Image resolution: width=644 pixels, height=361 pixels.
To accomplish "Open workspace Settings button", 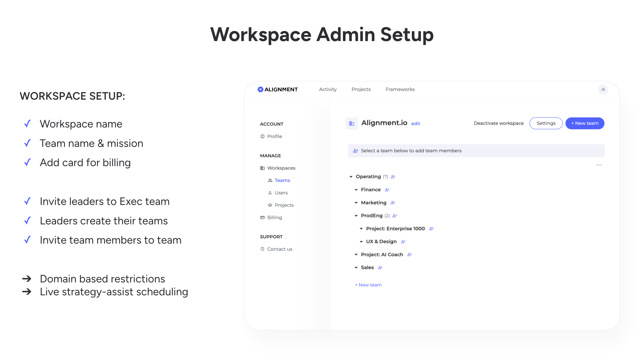I will [x=546, y=123].
